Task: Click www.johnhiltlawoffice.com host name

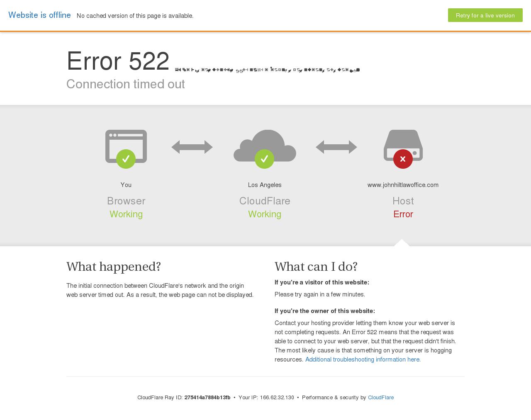Action: tap(403, 185)
